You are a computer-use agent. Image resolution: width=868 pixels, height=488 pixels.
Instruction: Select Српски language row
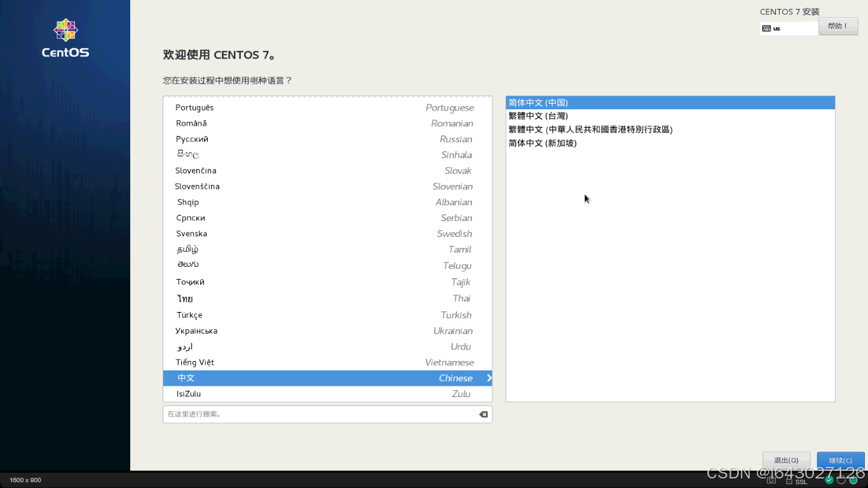pyautogui.click(x=327, y=218)
